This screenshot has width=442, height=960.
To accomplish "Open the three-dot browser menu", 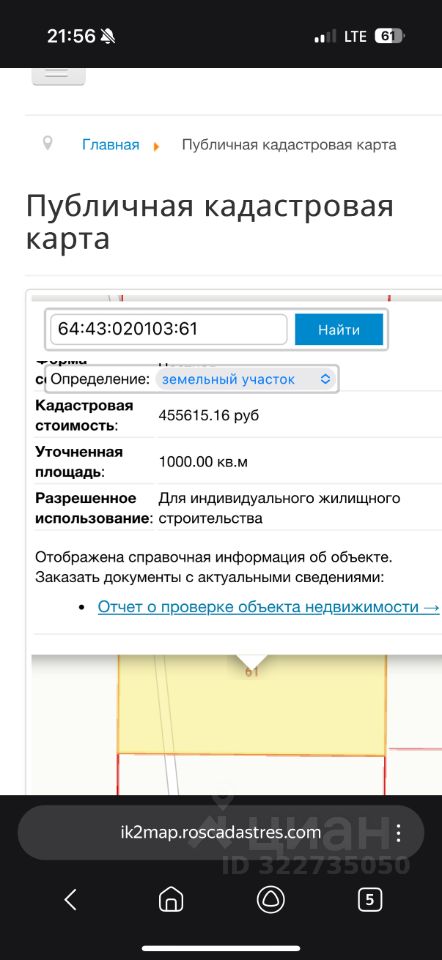I will pyautogui.click(x=399, y=833).
